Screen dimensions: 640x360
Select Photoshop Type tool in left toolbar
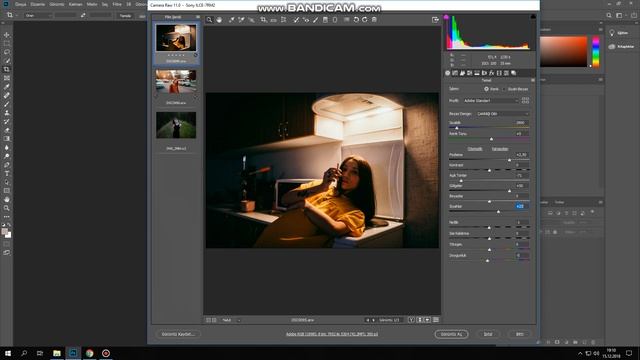pyautogui.click(x=7, y=174)
